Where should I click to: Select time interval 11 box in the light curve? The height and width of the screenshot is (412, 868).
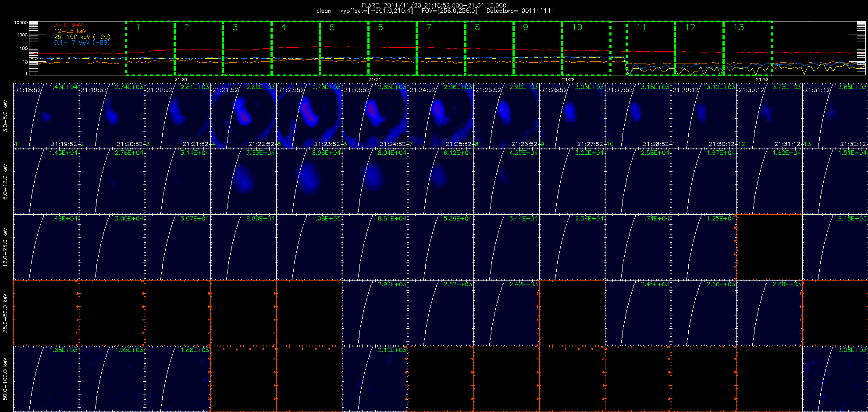tap(651, 48)
